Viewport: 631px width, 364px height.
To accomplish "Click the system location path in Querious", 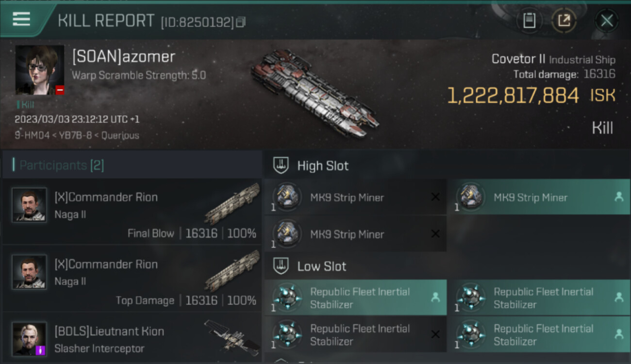I will click(77, 135).
